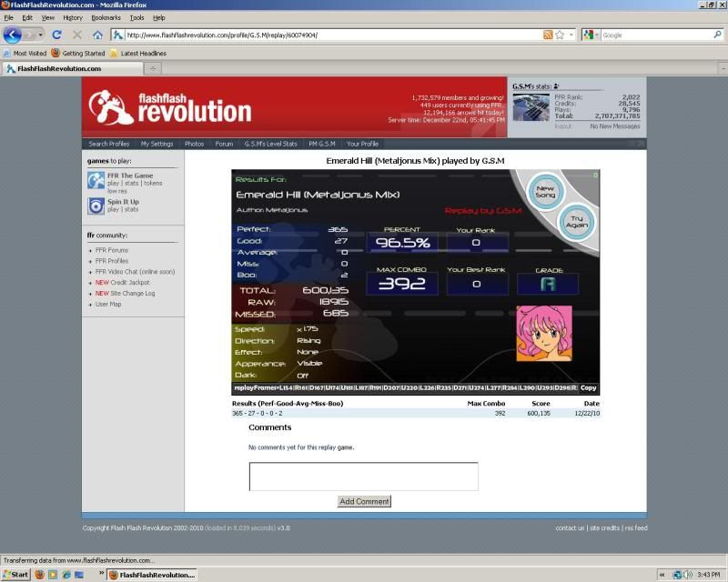Screen dimensions: 728x582
Task: Click the Spin It Up game icon
Action: (96, 206)
